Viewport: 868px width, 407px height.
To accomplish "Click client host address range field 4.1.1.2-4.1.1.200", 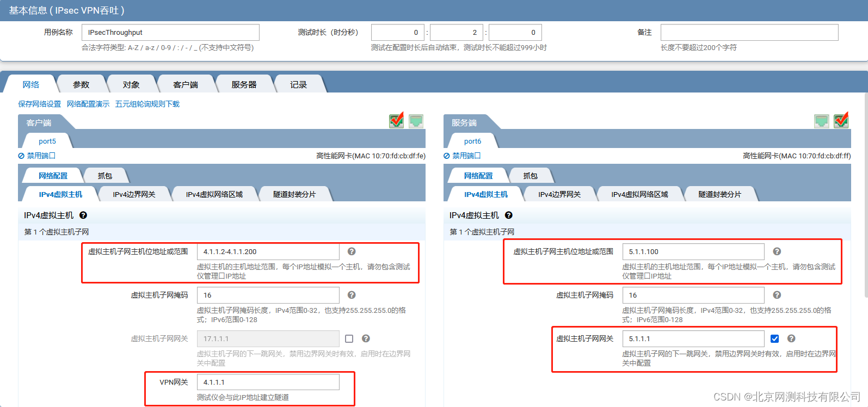I will click(268, 251).
